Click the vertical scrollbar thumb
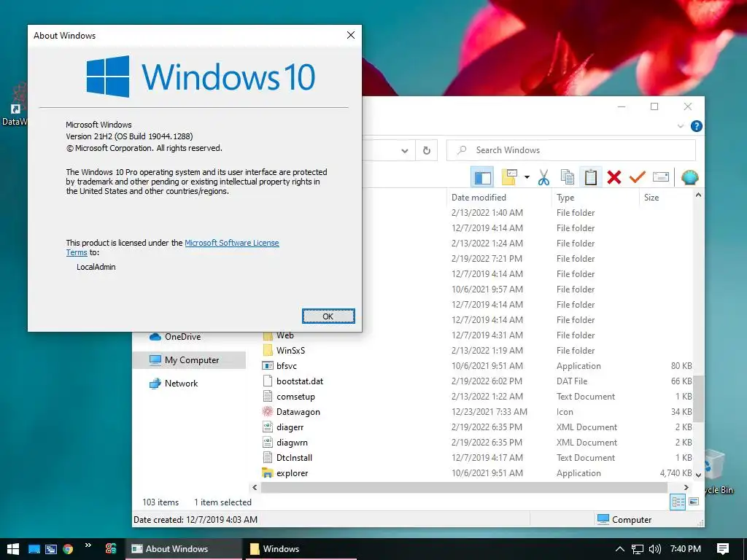 point(698,399)
